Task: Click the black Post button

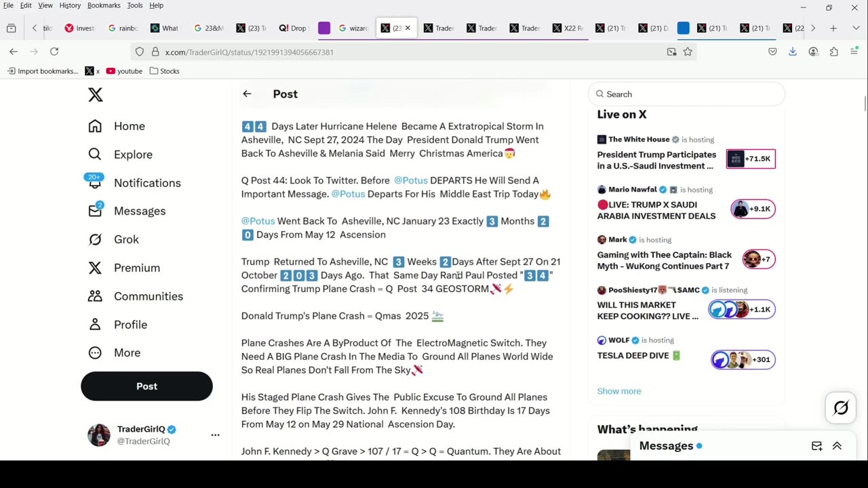Action: 146,386
